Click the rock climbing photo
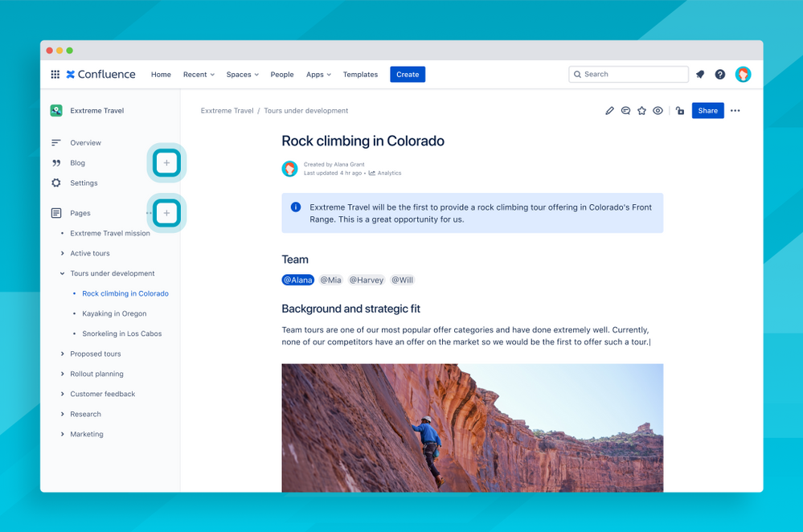Viewport: 803px width, 532px height. click(x=472, y=428)
